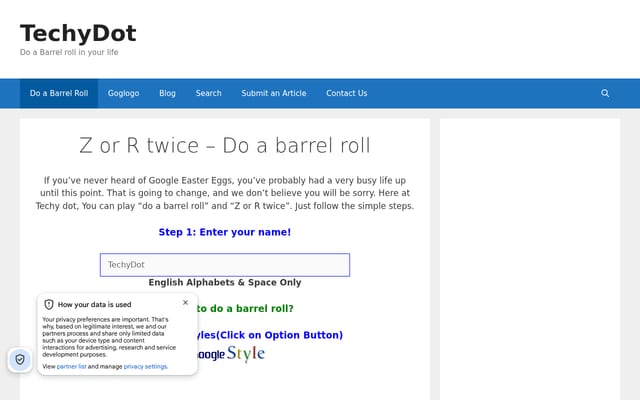Click 'Do a Barrel roll in your life' tagline
The height and width of the screenshot is (400, 640).
[69, 52]
